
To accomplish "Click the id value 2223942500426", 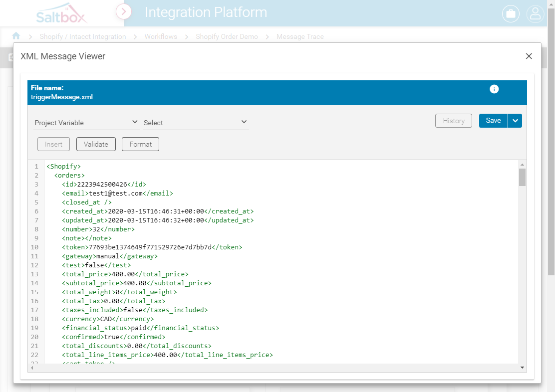I will click(102, 185).
